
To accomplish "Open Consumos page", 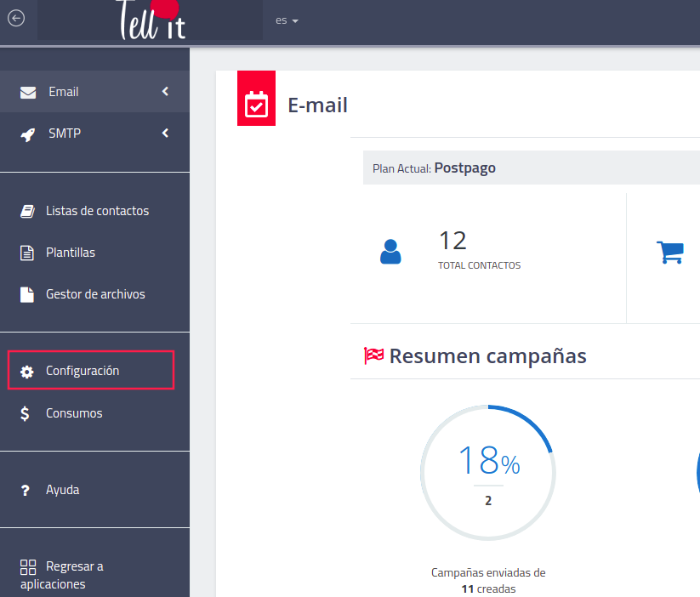I will click(x=74, y=413).
